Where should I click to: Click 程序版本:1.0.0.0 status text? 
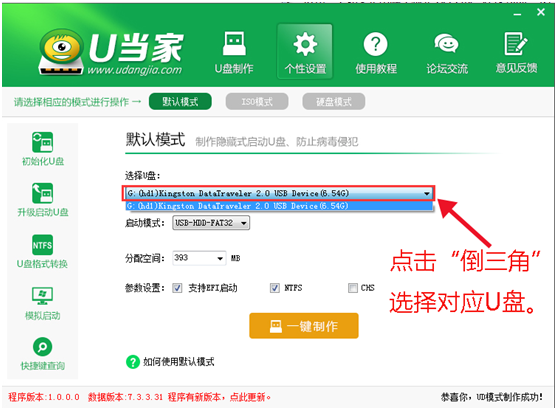coord(44,397)
